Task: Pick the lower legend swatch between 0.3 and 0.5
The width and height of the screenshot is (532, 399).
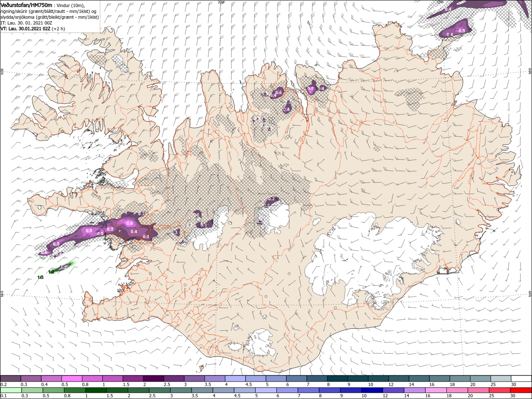Action: pyautogui.click(x=32, y=390)
